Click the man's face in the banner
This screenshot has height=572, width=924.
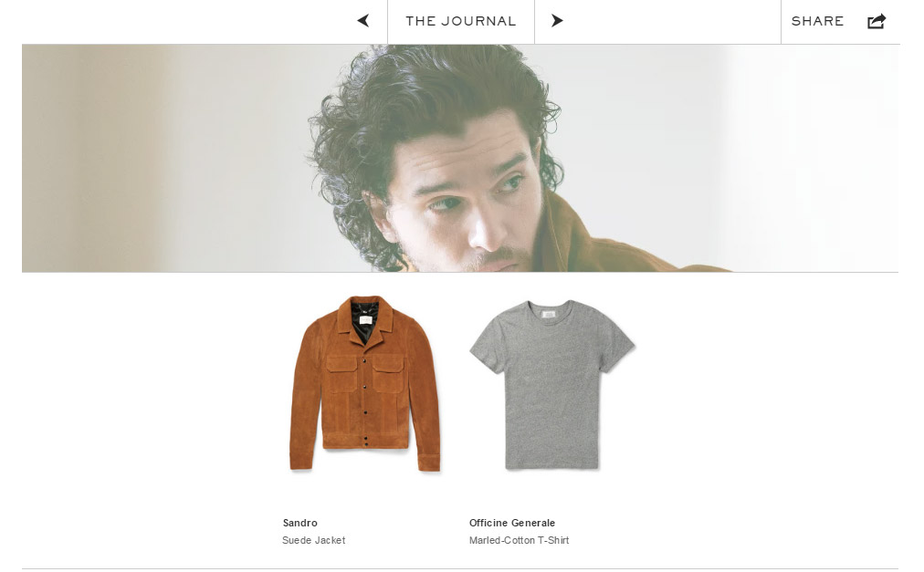coord(466,201)
